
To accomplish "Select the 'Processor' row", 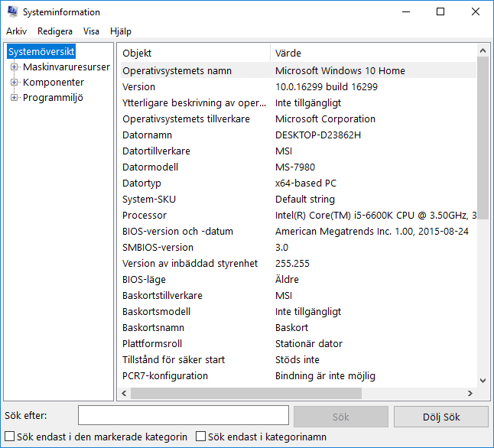I will click(x=298, y=215).
